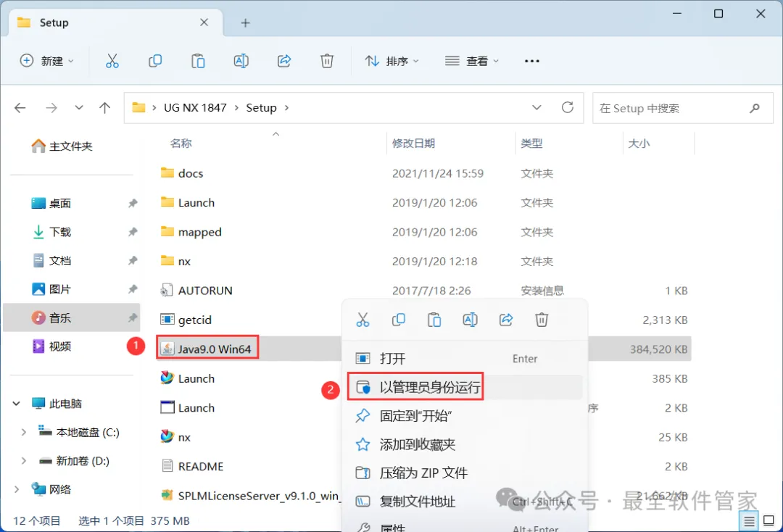Click the Rename icon in the top toolbar
The image size is (783, 532).
(241, 61)
